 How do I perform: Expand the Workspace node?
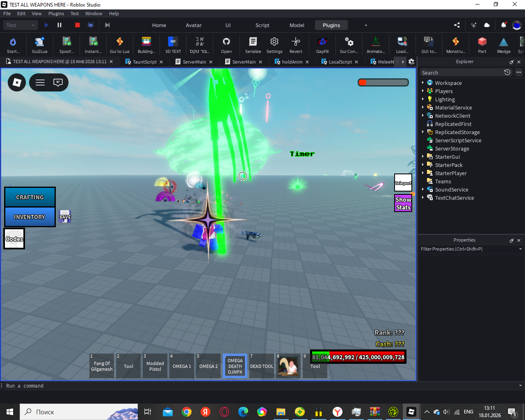(423, 82)
